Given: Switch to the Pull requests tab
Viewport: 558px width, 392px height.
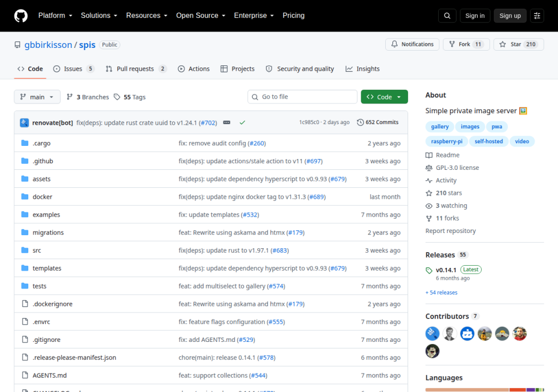Looking at the screenshot, I should pyautogui.click(x=136, y=69).
